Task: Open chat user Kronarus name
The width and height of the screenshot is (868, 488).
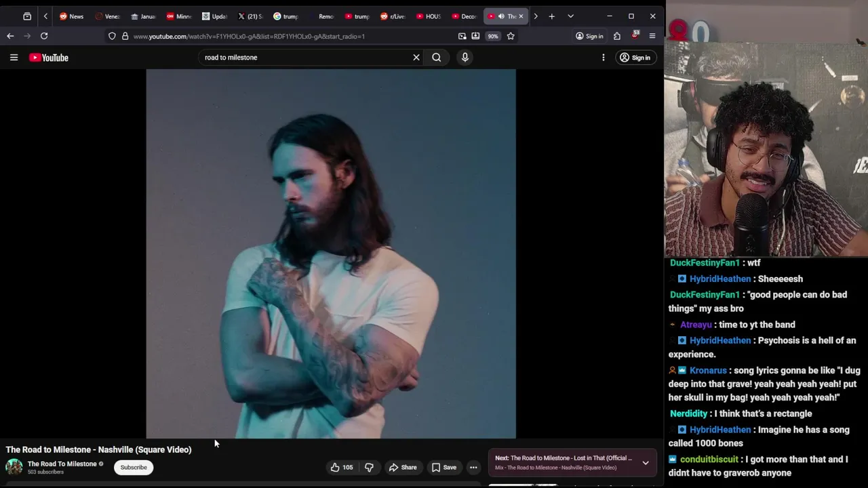Action: (x=708, y=370)
